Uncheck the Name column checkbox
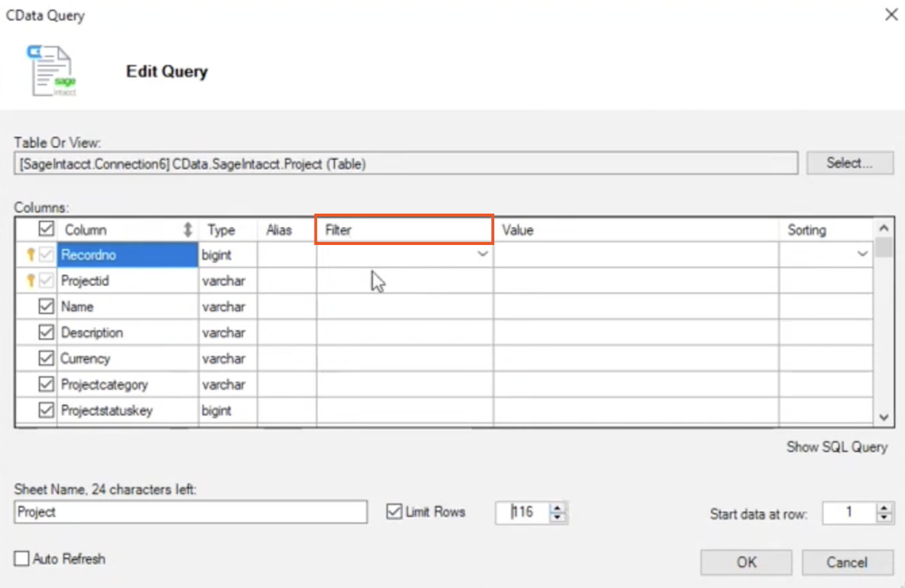 [46, 306]
